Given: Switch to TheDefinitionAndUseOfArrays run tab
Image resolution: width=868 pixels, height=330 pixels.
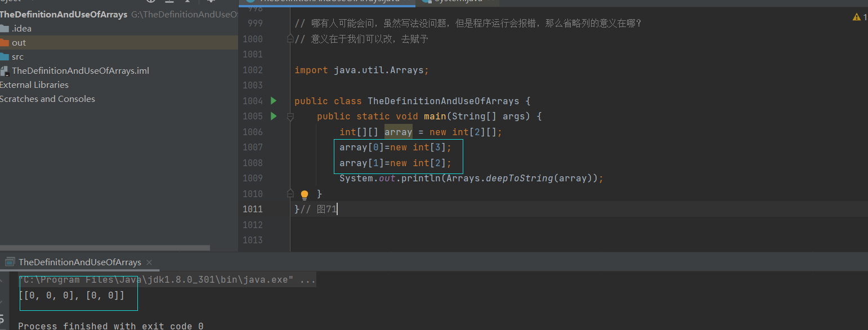Looking at the screenshot, I should (79, 262).
